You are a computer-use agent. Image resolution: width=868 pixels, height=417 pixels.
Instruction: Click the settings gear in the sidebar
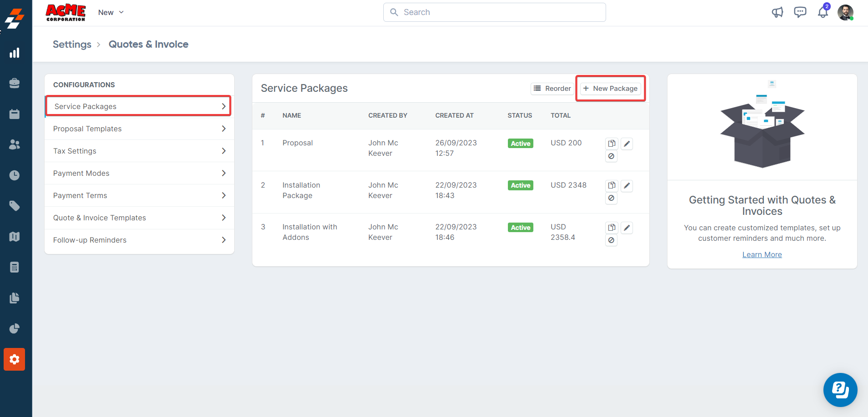(x=15, y=359)
